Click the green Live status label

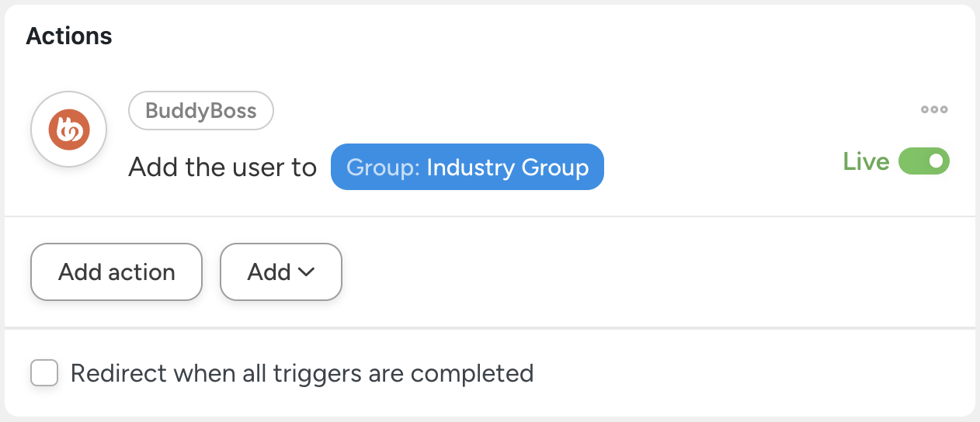pyautogui.click(x=866, y=161)
